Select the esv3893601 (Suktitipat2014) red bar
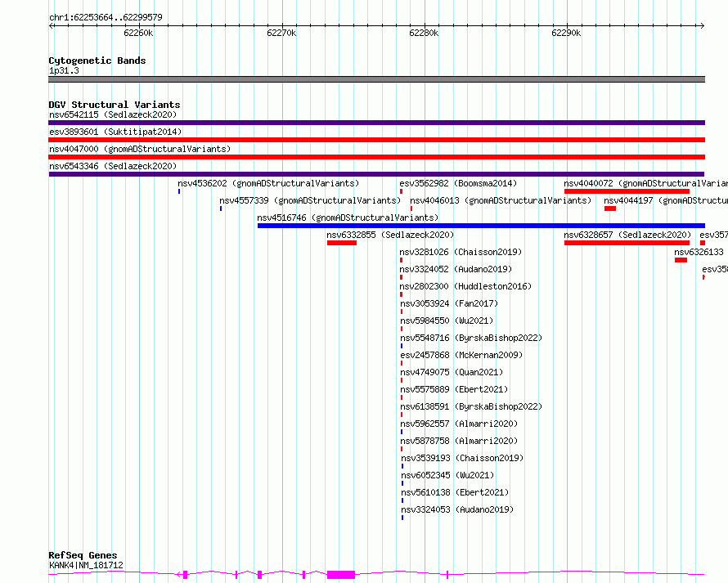The height and width of the screenshot is (583, 728). 376,140
